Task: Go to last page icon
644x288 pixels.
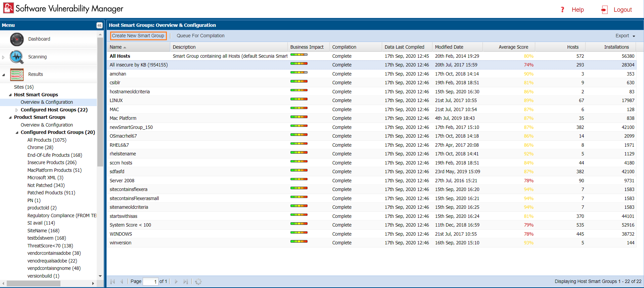Action: click(x=185, y=282)
